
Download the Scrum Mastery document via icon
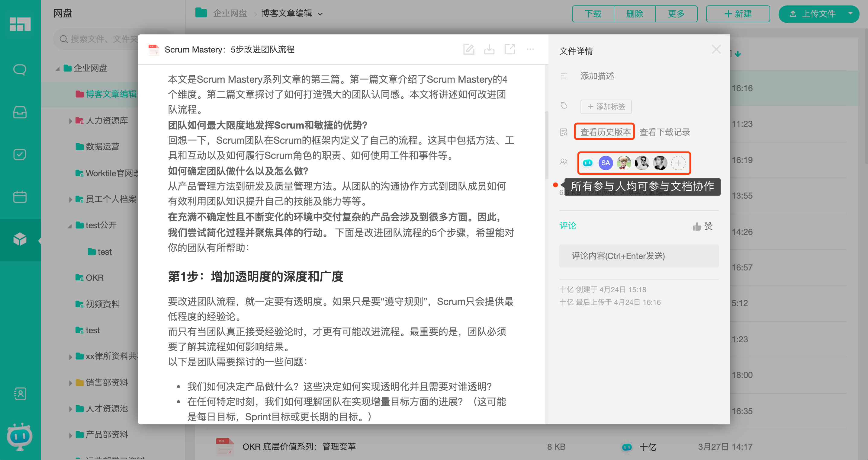[x=489, y=50]
